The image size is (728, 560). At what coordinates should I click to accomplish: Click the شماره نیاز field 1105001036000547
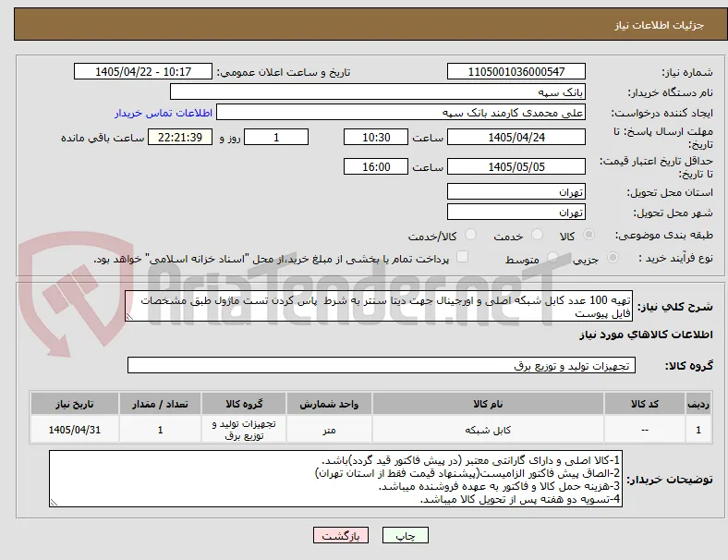coord(516,71)
